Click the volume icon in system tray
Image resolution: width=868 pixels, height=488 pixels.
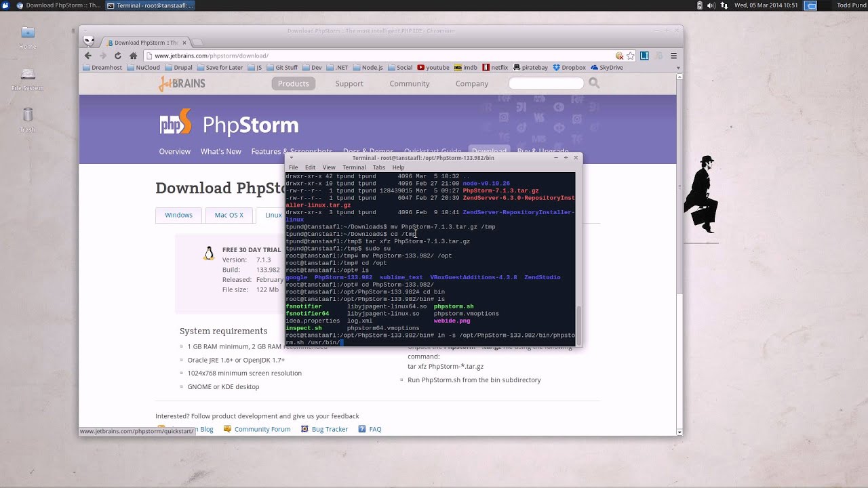(x=711, y=5)
